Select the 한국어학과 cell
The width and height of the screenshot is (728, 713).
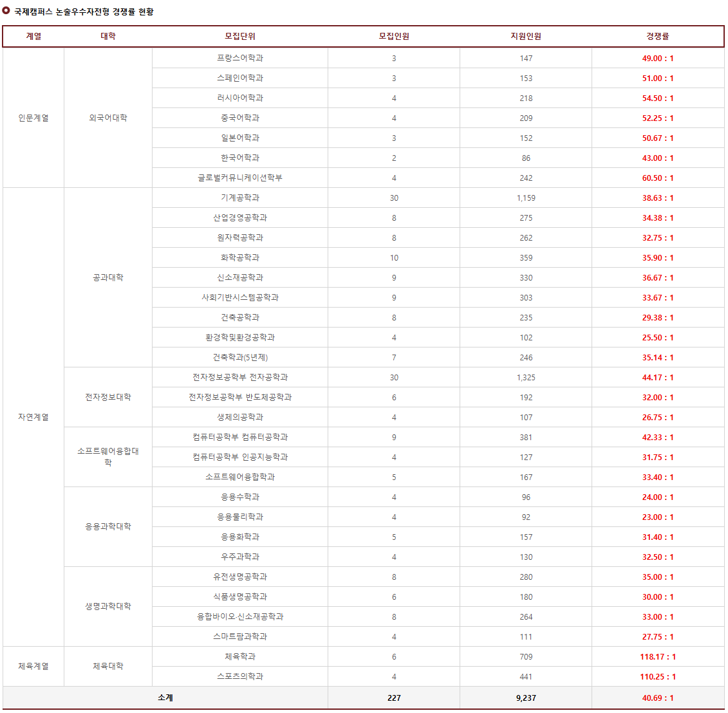[240, 158]
